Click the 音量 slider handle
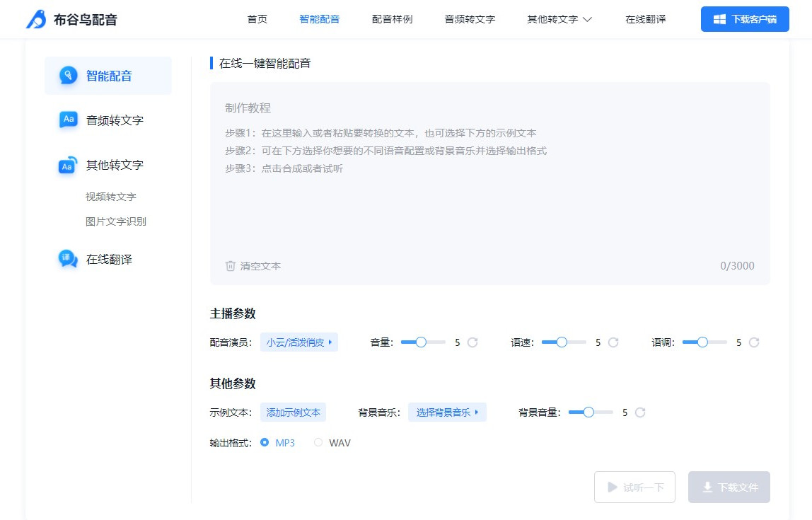 (421, 342)
